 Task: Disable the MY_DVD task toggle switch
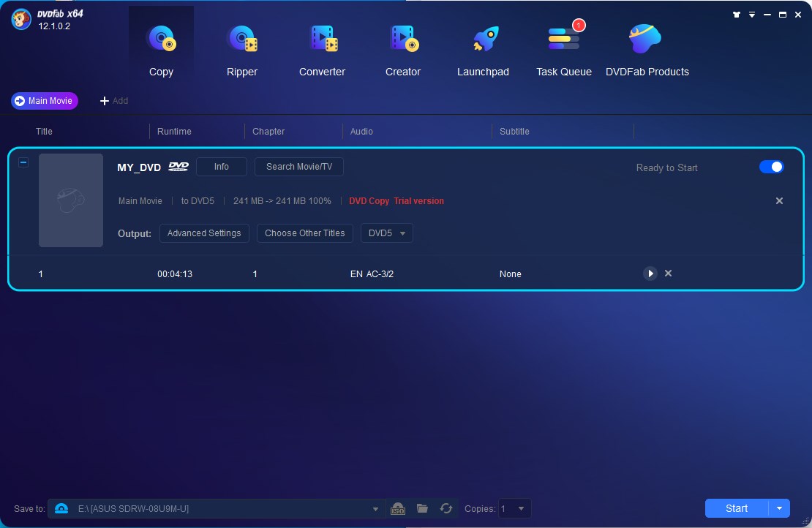click(x=771, y=167)
